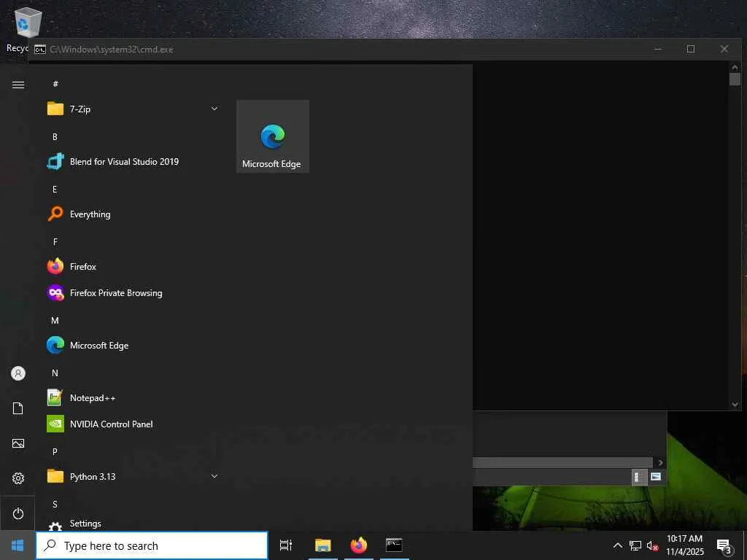
Task: Select details view icon in background window
Action: click(x=638, y=477)
